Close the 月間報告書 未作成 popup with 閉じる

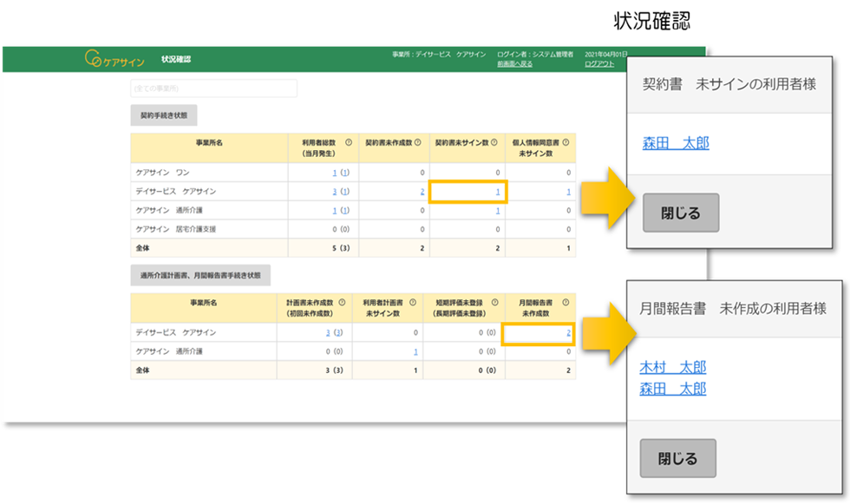(678, 458)
